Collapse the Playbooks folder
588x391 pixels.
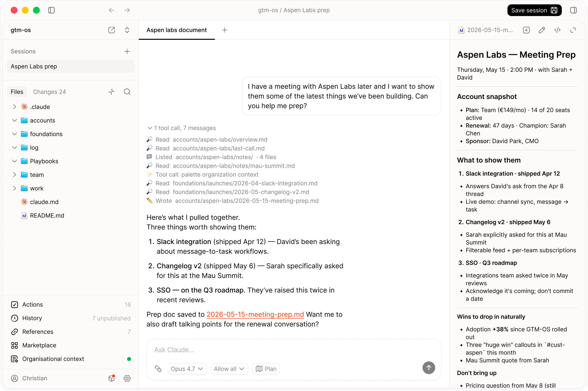[15, 161]
